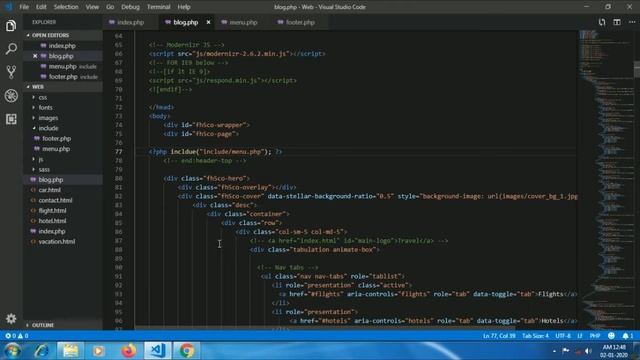Open the Edit menu
This screenshot has height=360, width=640.
pyautogui.click(x=41, y=7)
